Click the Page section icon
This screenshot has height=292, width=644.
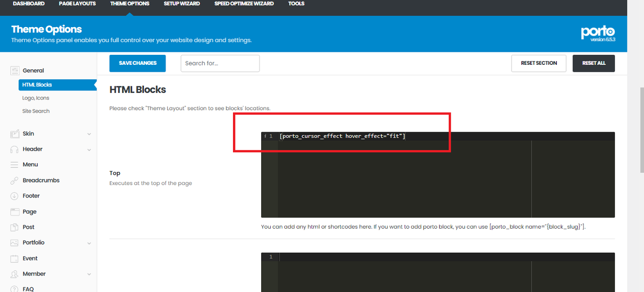pos(15,212)
